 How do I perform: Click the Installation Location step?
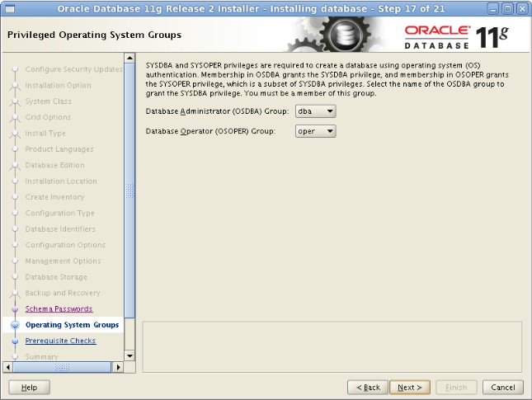point(61,181)
